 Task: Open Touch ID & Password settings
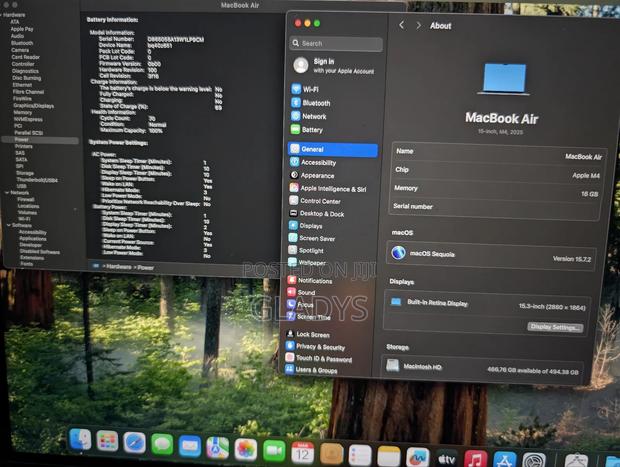[318, 359]
